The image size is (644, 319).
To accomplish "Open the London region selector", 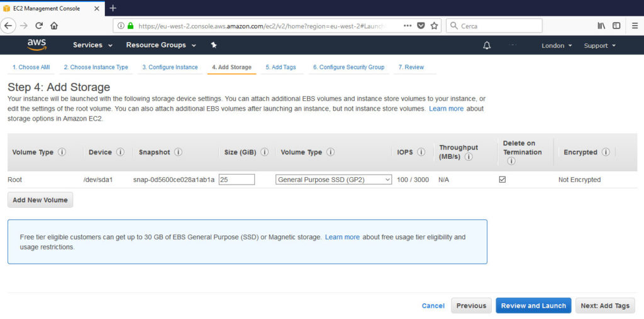I will click(557, 45).
